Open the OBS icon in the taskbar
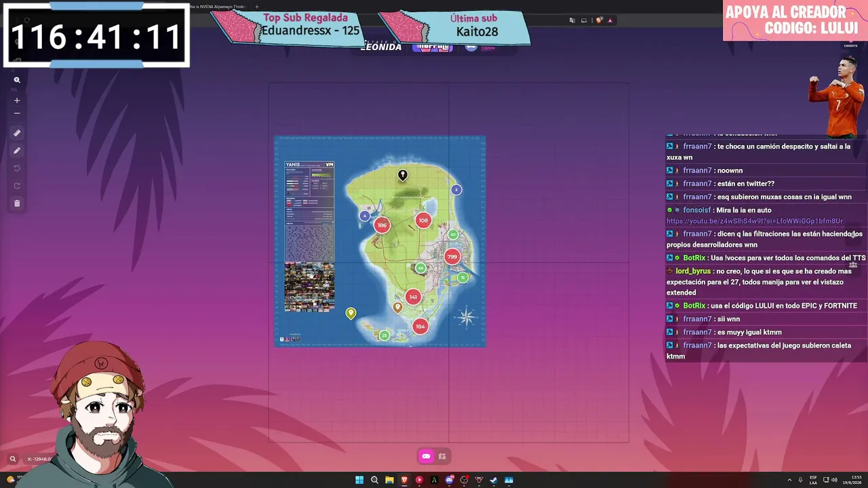Viewport: 868px width, 488px height. point(464,480)
